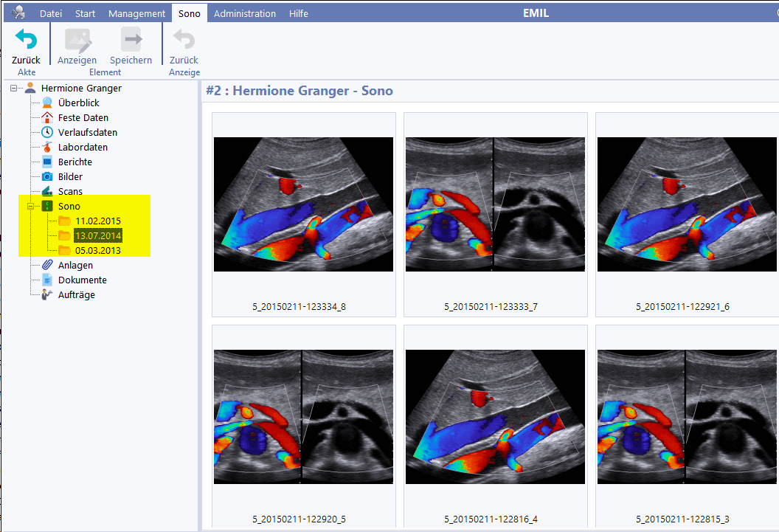
Task: Click the Zurück Akte back arrow icon
Action: [26, 40]
